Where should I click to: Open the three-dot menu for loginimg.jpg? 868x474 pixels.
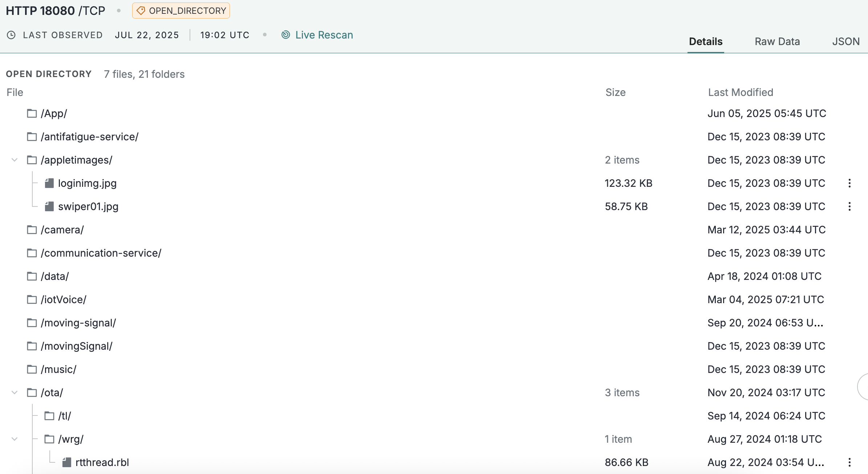[849, 183]
